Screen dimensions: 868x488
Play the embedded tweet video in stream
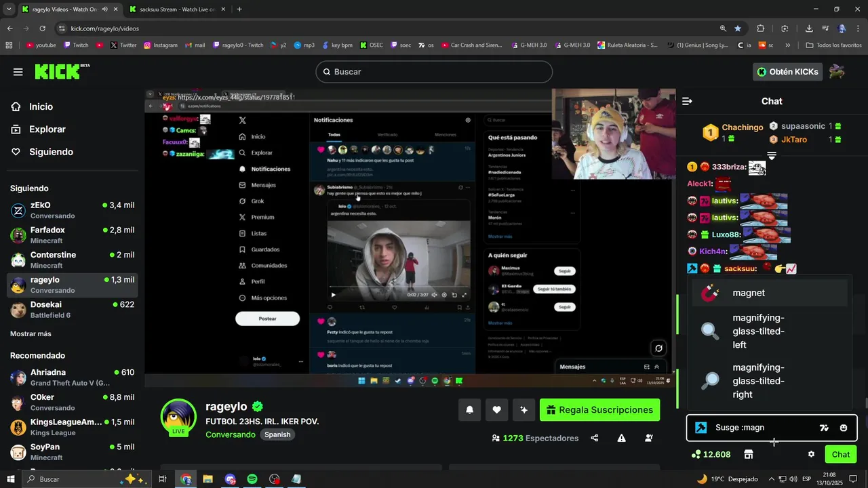point(333,295)
